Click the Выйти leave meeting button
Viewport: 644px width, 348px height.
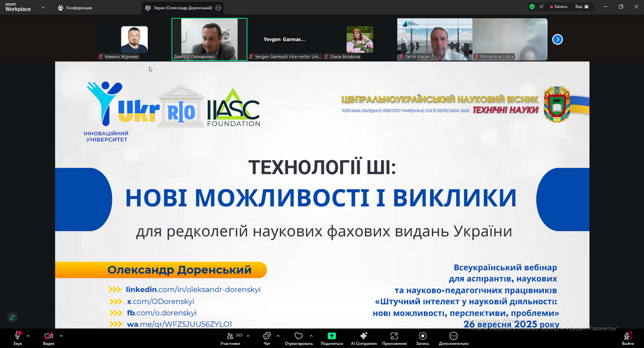coord(628,337)
